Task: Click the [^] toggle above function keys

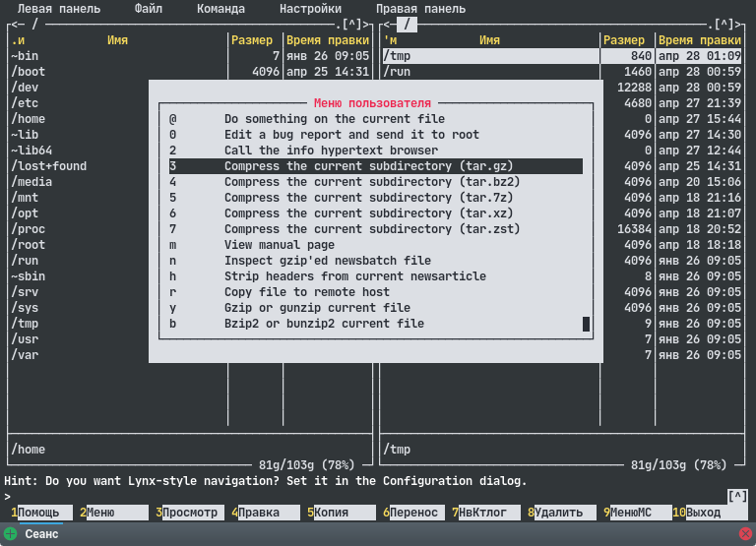Action: point(737,497)
